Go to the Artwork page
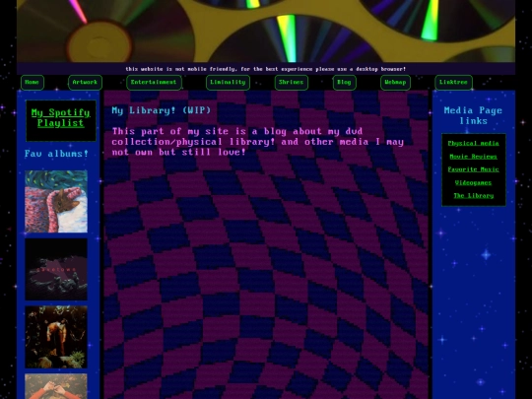 coord(85,83)
